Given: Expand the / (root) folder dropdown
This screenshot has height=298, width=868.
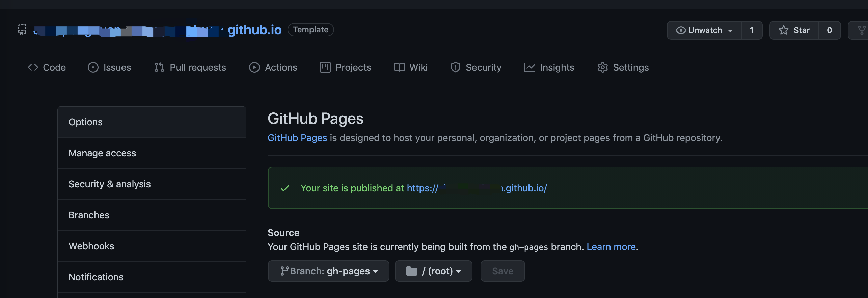Looking at the screenshot, I should pyautogui.click(x=433, y=271).
